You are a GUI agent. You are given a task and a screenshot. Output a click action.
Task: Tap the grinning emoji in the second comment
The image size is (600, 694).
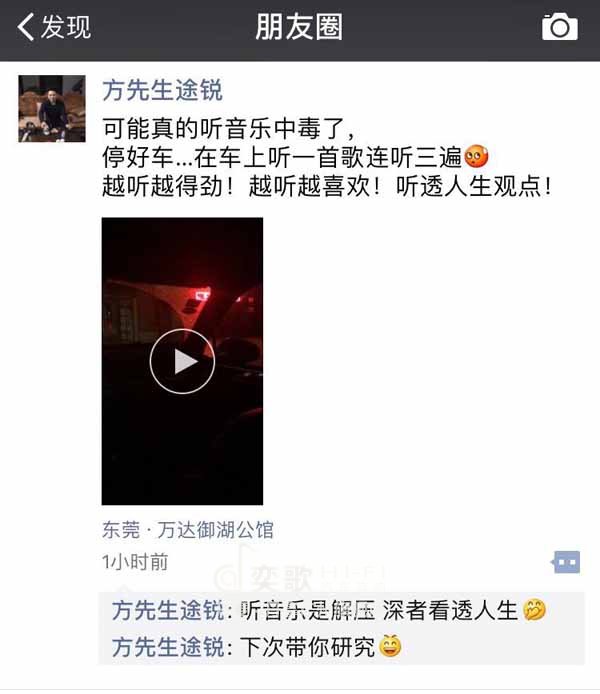coord(391,646)
